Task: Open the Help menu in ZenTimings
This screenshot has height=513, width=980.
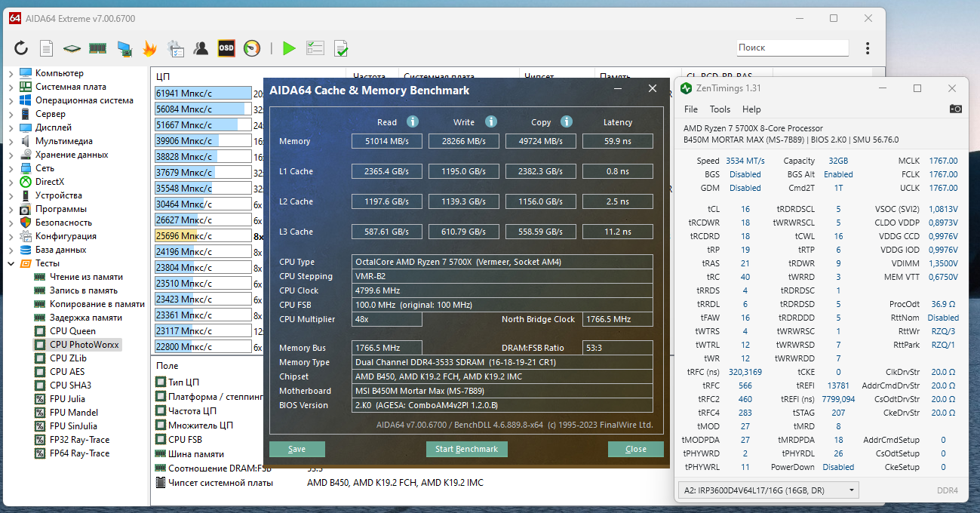Action: (x=751, y=109)
